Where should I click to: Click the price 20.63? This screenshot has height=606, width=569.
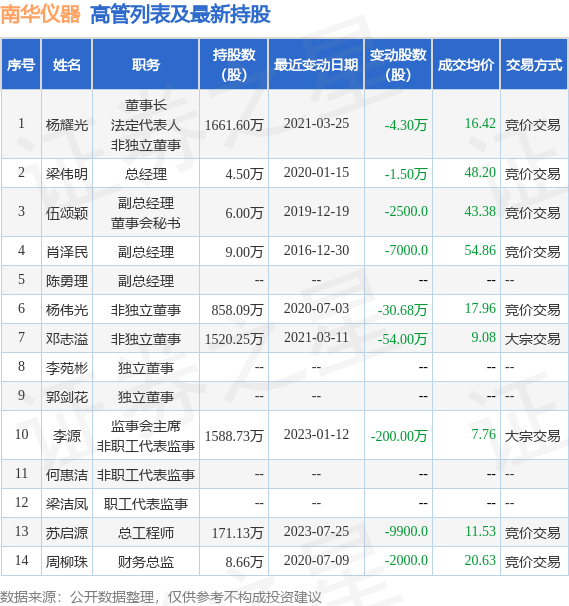click(480, 560)
